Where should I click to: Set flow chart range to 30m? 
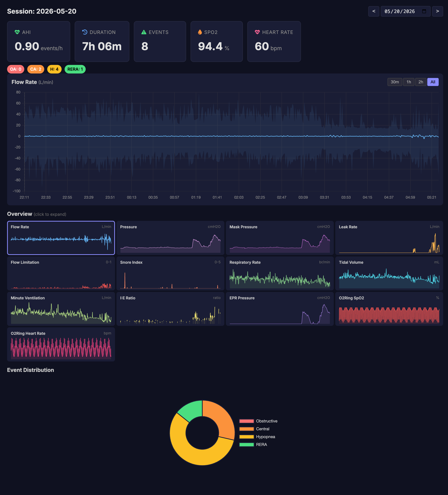tap(395, 82)
